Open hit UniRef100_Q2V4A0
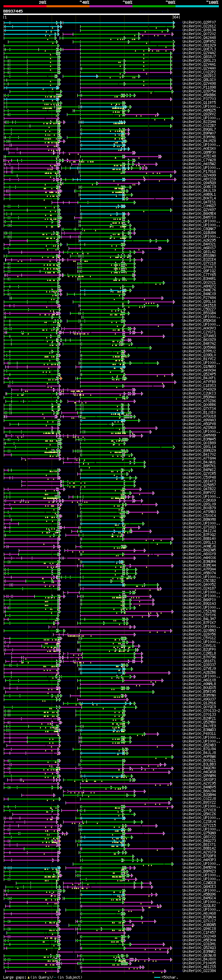The image size is (222, 980). 199,68
